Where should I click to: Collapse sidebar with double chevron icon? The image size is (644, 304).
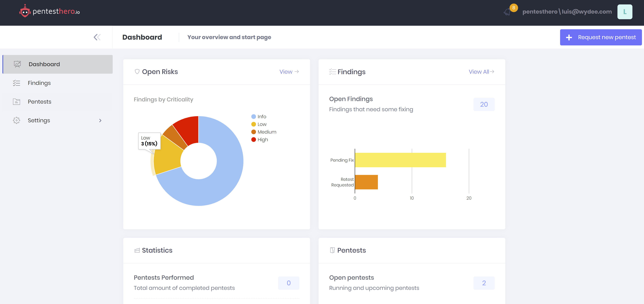pyautogui.click(x=97, y=37)
